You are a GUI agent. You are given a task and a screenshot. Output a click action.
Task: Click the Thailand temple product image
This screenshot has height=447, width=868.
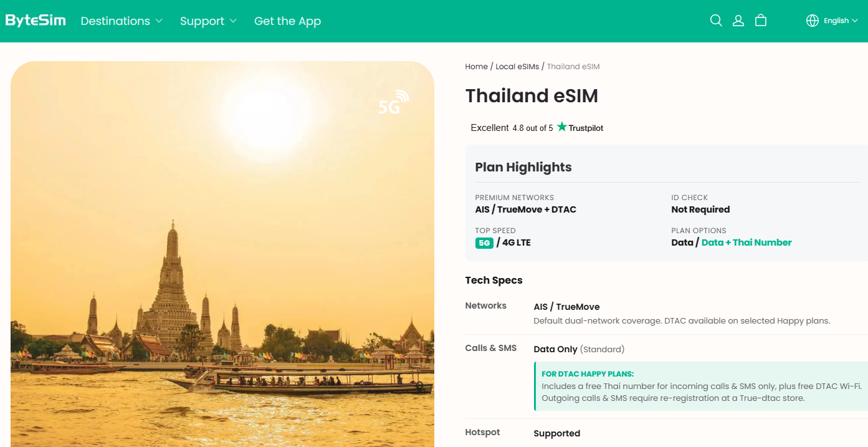click(x=222, y=254)
